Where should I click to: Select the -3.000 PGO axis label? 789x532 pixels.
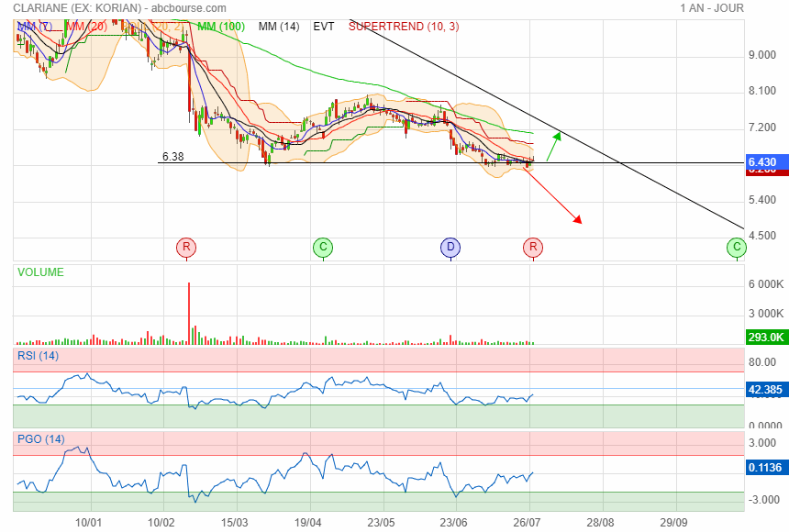click(762, 500)
